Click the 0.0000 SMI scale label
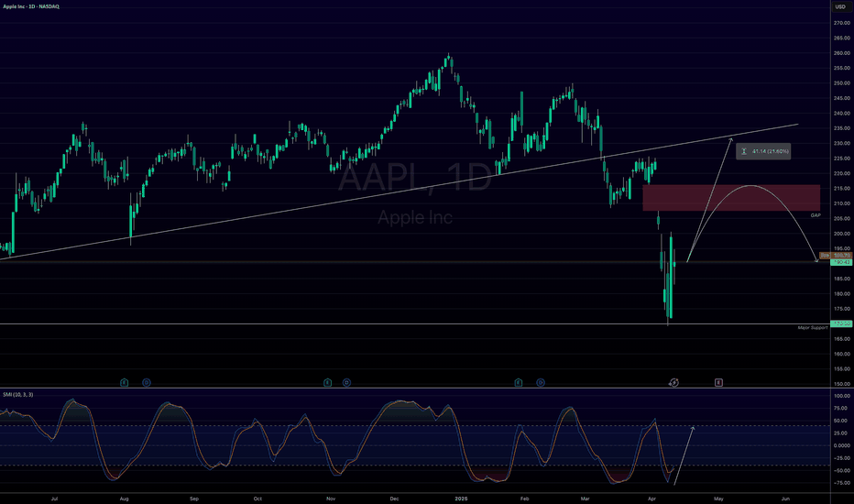The height and width of the screenshot is (504, 854). tap(841, 445)
